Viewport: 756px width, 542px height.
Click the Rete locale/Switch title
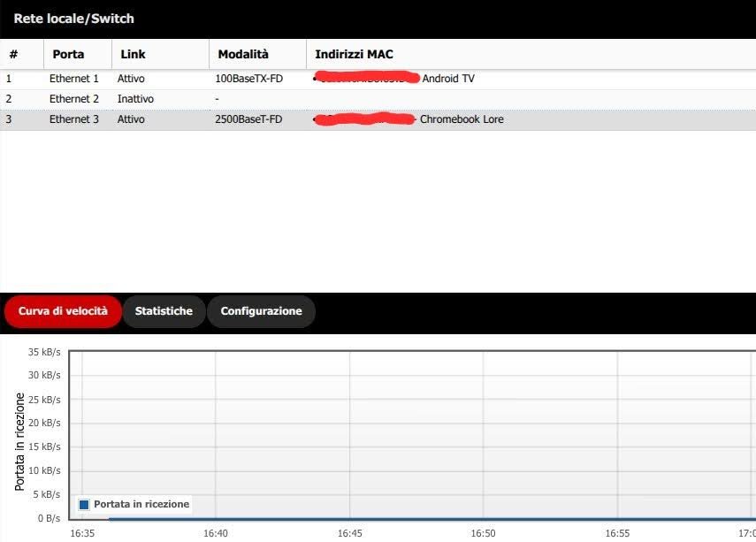[x=73, y=19]
